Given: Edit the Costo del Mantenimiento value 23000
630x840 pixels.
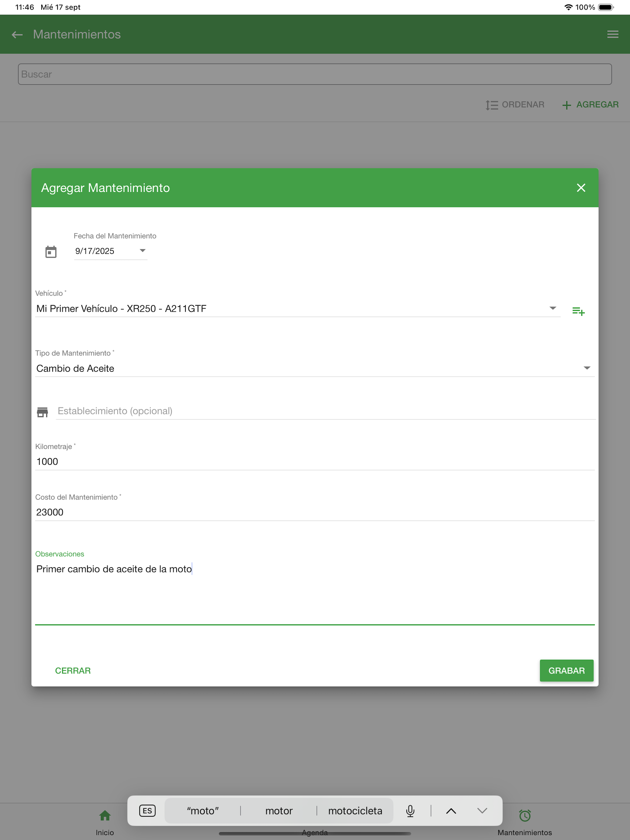Looking at the screenshot, I should point(315,512).
